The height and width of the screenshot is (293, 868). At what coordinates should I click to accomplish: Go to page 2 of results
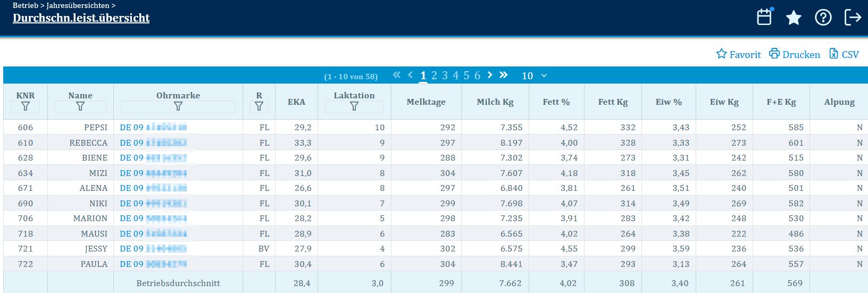tap(434, 76)
